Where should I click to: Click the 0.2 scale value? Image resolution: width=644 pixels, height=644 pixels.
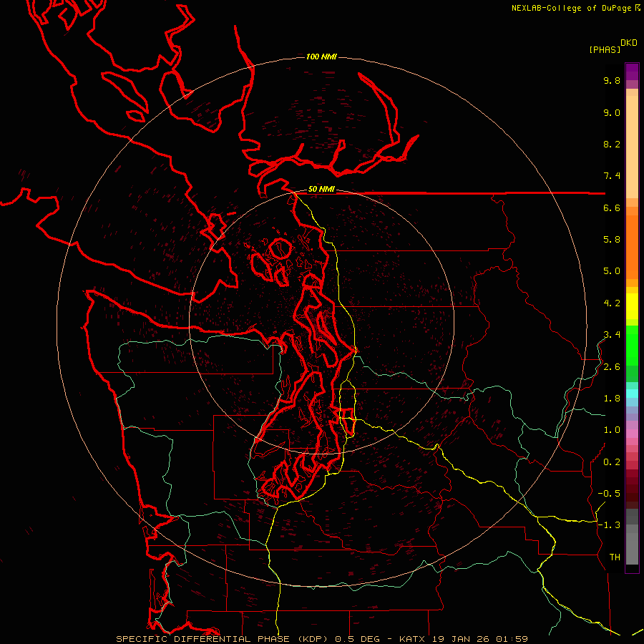click(x=612, y=462)
